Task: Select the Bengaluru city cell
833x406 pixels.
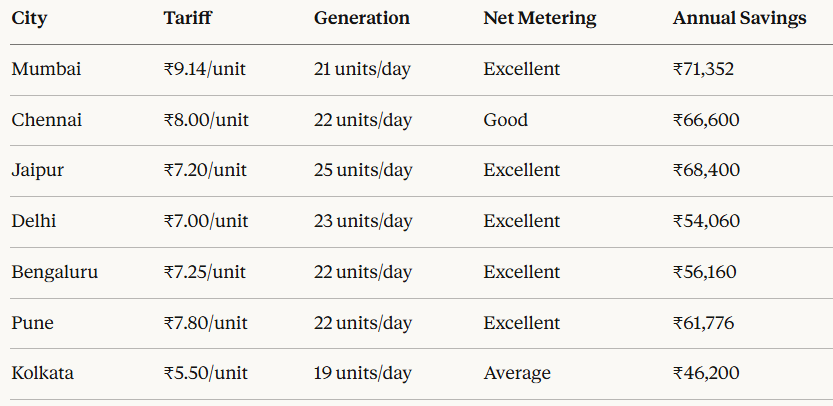Action: click(55, 272)
